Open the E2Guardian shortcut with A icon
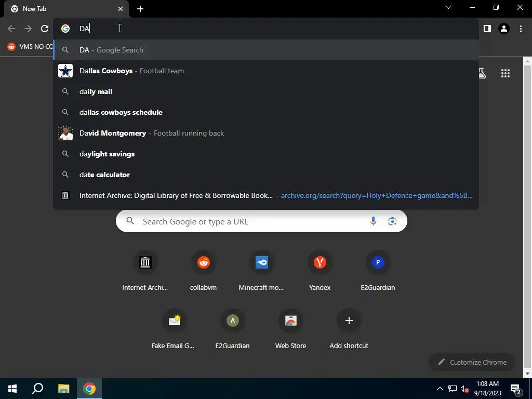532x399 pixels. 232,330
